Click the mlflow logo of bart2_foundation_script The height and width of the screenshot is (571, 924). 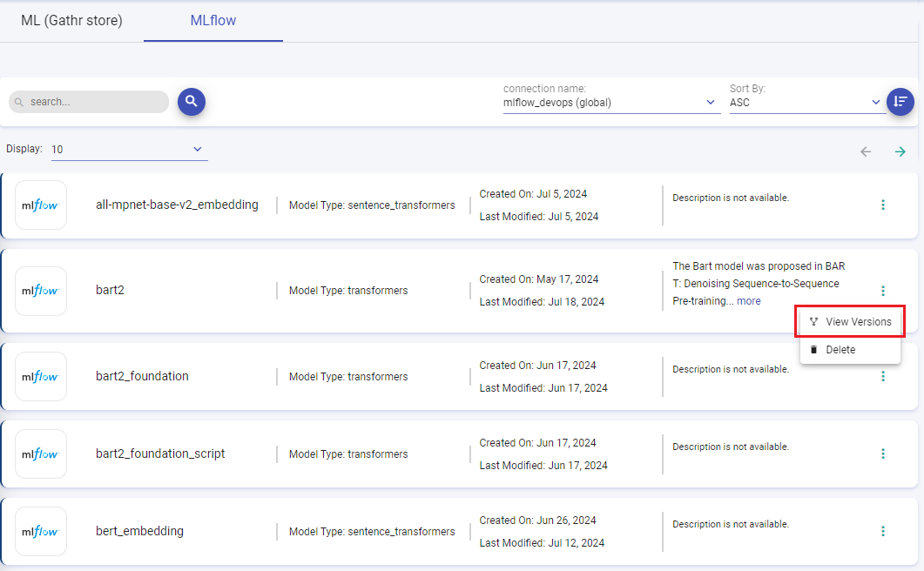[x=41, y=453]
